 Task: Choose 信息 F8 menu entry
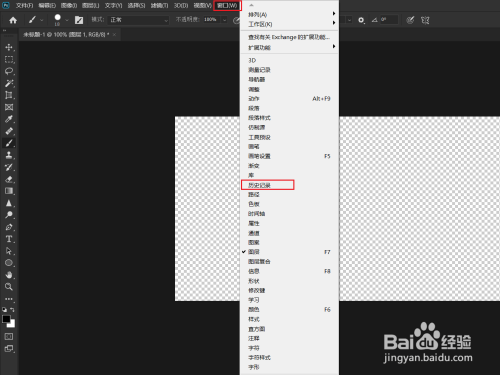point(289,271)
